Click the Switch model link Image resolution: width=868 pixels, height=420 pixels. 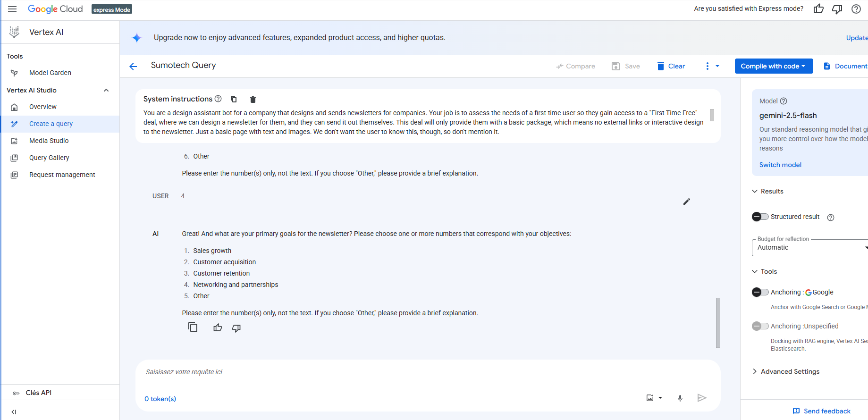(x=780, y=165)
